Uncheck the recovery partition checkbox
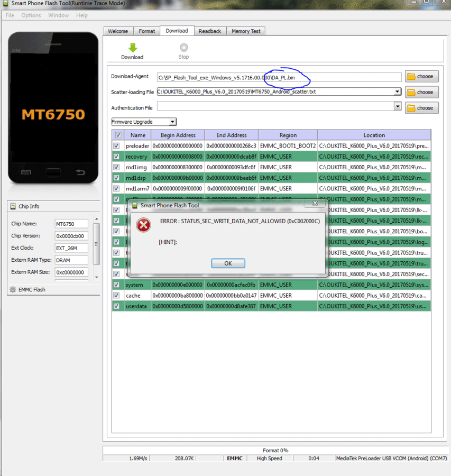Screen dimensions: 451x476 coord(116,157)
